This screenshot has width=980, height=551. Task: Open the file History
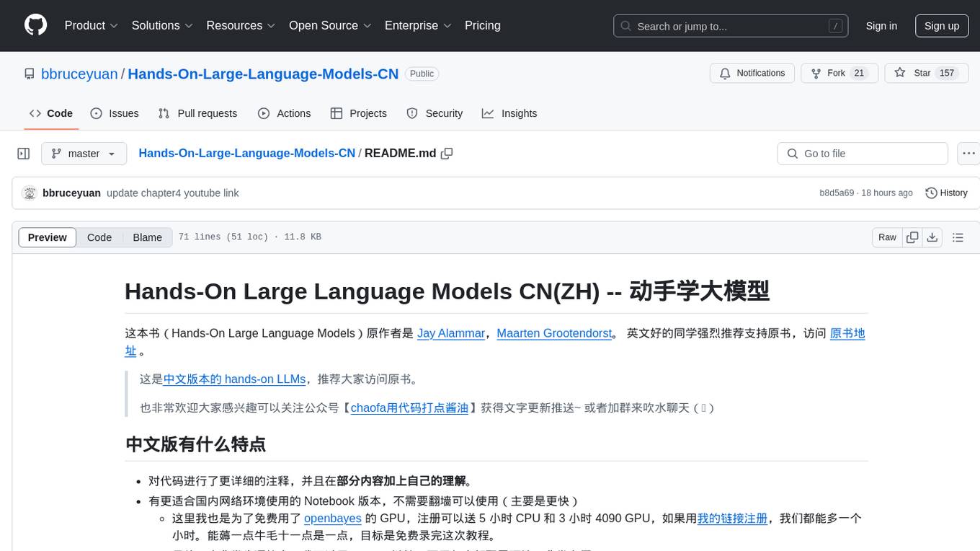point(946,193)
